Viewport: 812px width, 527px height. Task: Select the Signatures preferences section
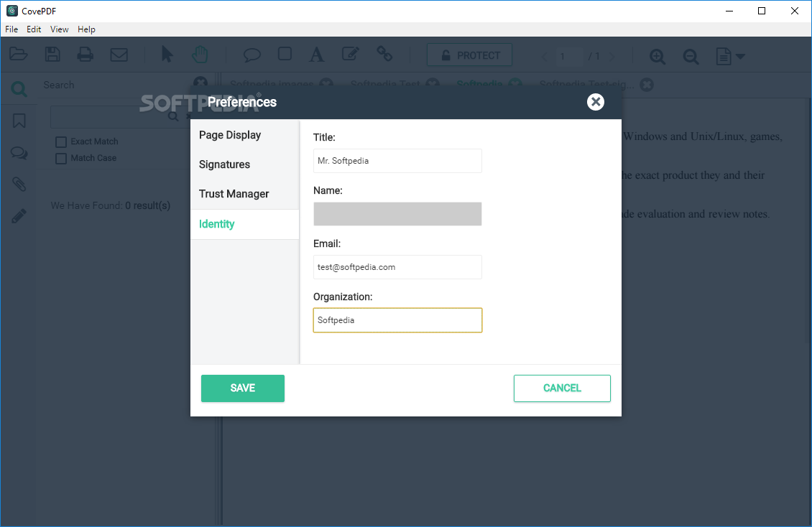pos(244,164)
